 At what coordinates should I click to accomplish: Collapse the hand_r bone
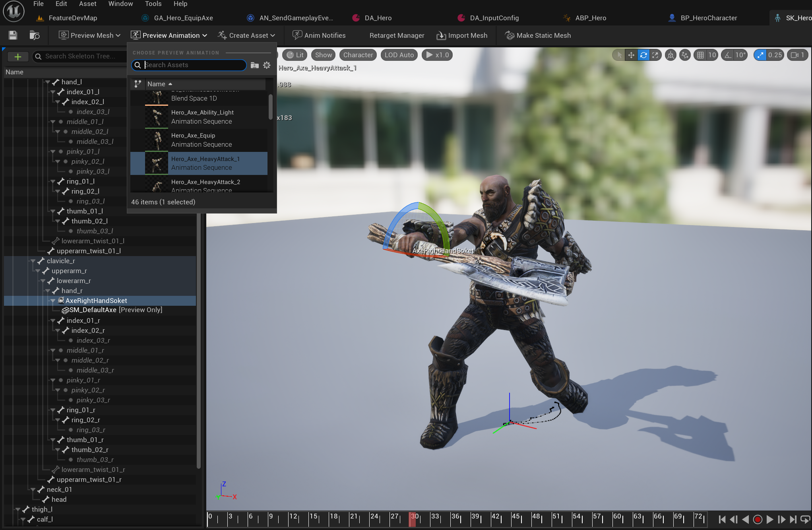pos(48,291)
